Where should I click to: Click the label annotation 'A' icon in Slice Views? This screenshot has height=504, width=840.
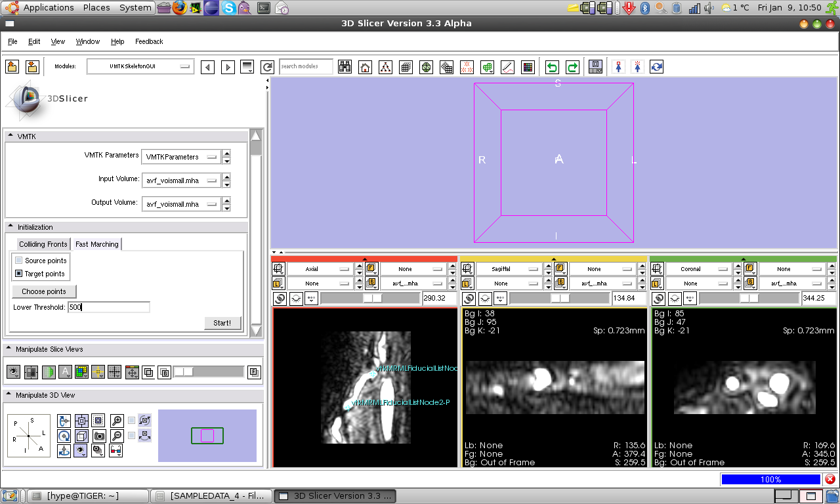point(65,372)
